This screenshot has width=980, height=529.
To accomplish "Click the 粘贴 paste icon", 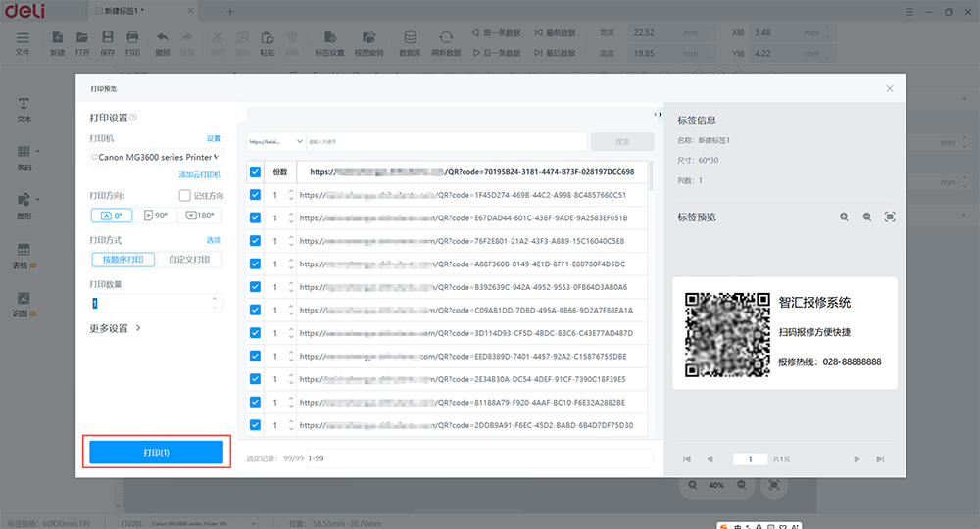I will [x=268, y=43].
